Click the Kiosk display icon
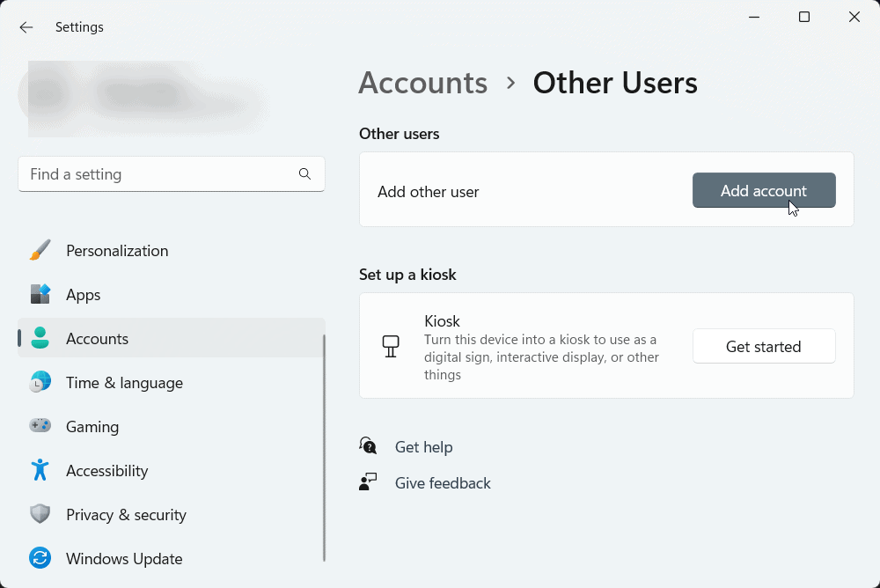 391,346
